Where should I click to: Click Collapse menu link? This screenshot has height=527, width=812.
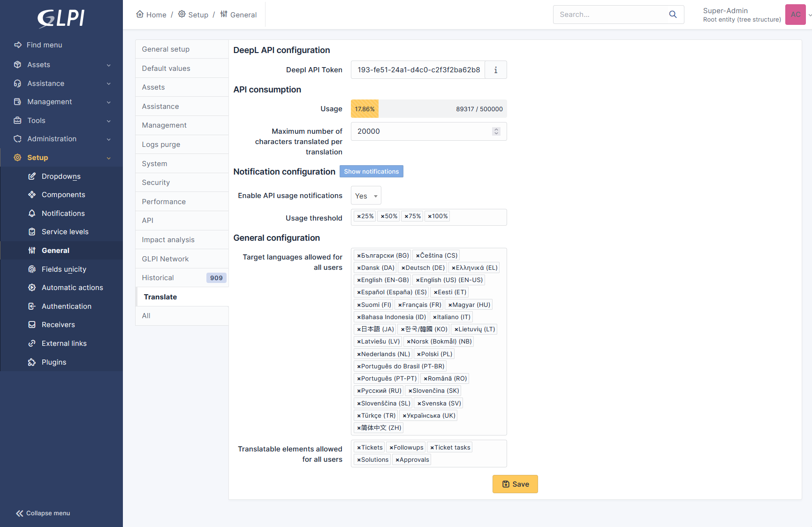[43, 513]
